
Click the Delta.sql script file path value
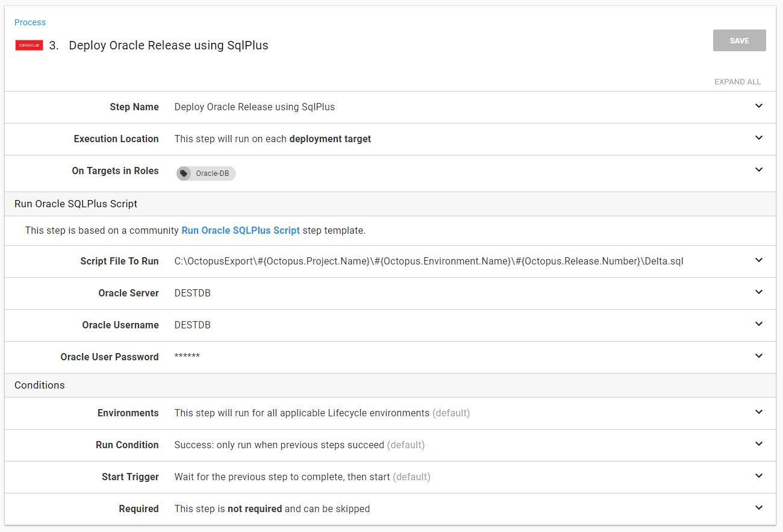[x=428, y=261]
